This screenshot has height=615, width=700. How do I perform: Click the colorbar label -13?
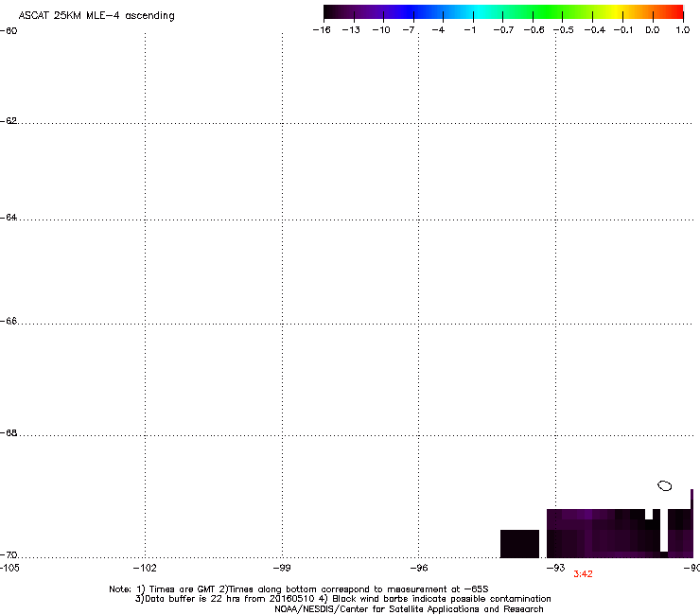tap(351, 30)
